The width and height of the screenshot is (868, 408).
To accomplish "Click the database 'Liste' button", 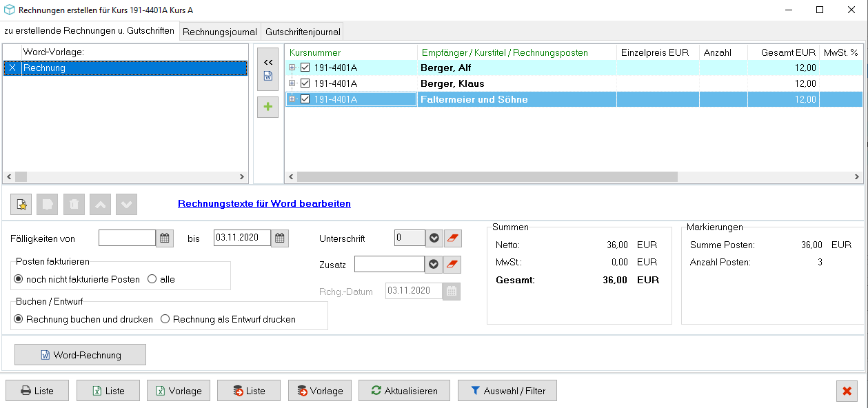I will pos(249,391).
